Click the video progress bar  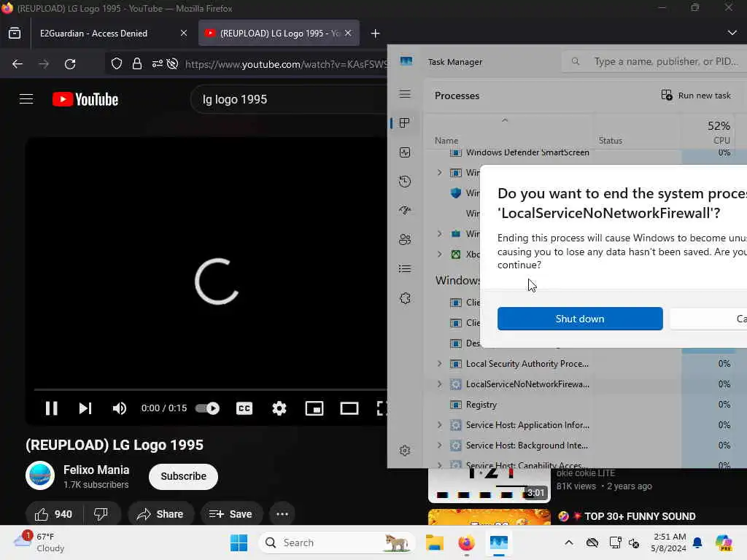point(210,389)
